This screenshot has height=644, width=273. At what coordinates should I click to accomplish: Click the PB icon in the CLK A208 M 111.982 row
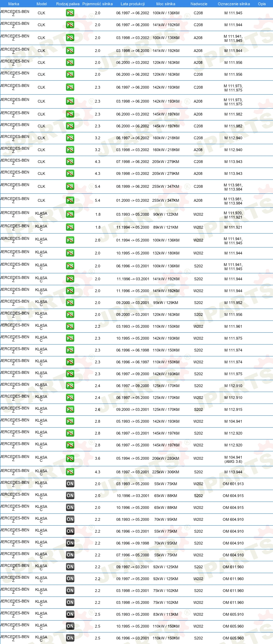point(70,114)
